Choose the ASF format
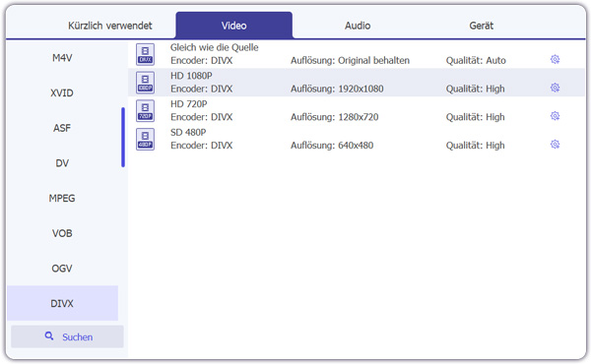 point(62,128)
